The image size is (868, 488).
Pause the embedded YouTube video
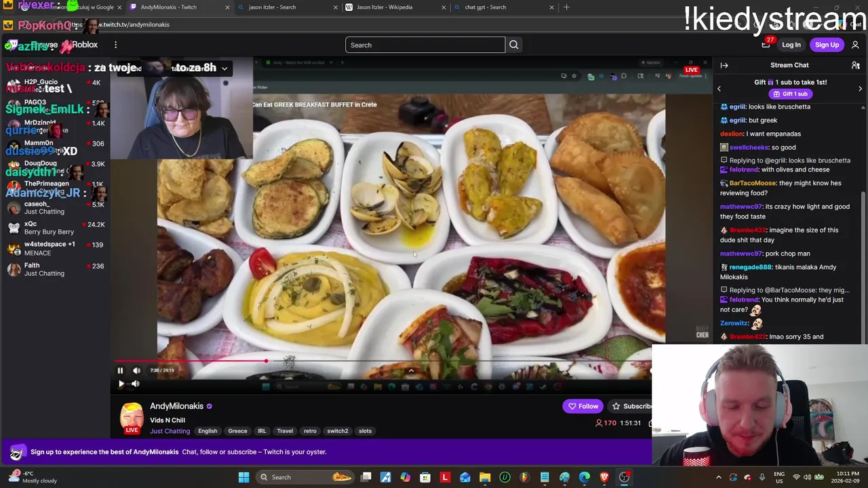click(120, 370)
